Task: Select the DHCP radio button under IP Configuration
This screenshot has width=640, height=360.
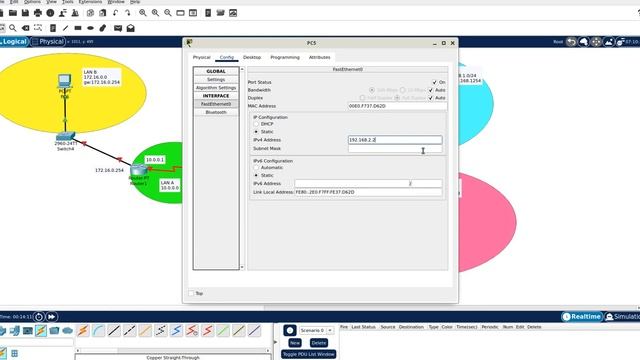Action: (256, 124)
